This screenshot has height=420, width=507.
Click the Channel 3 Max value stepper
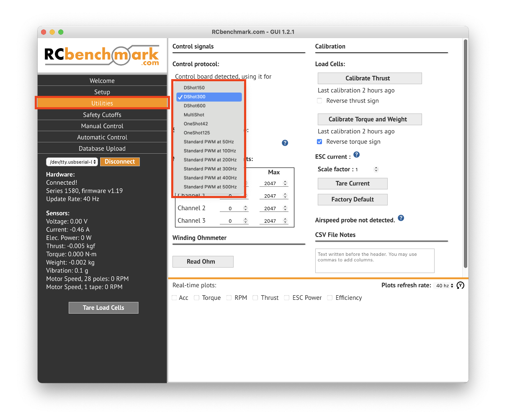[286, 221]
